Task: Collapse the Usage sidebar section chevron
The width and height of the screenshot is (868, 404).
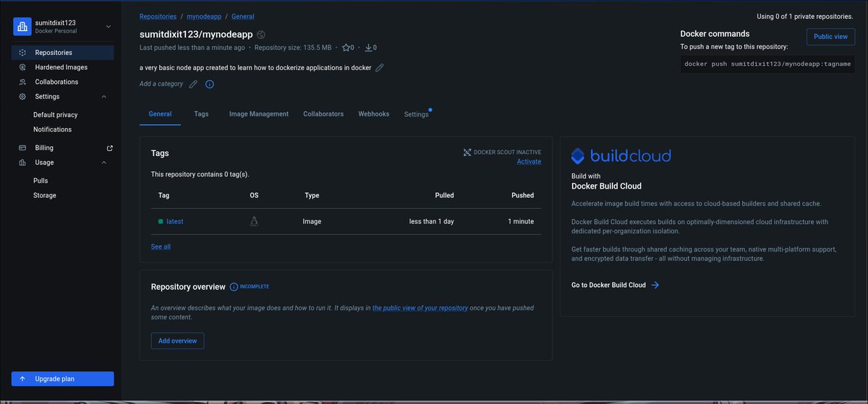Action: point(104,163)
